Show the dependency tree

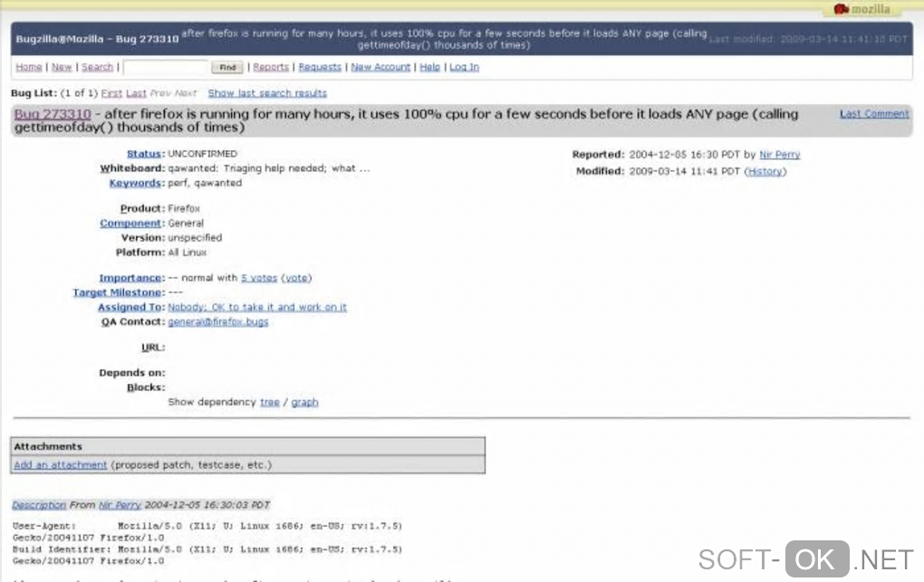coord(270,403)
